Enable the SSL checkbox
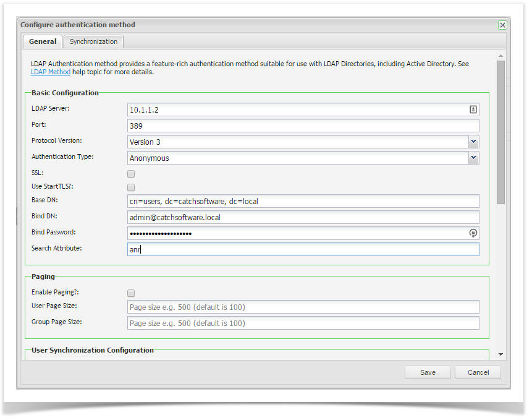Image resolution: width=532 pixels, height=420 pixels. 131,174
